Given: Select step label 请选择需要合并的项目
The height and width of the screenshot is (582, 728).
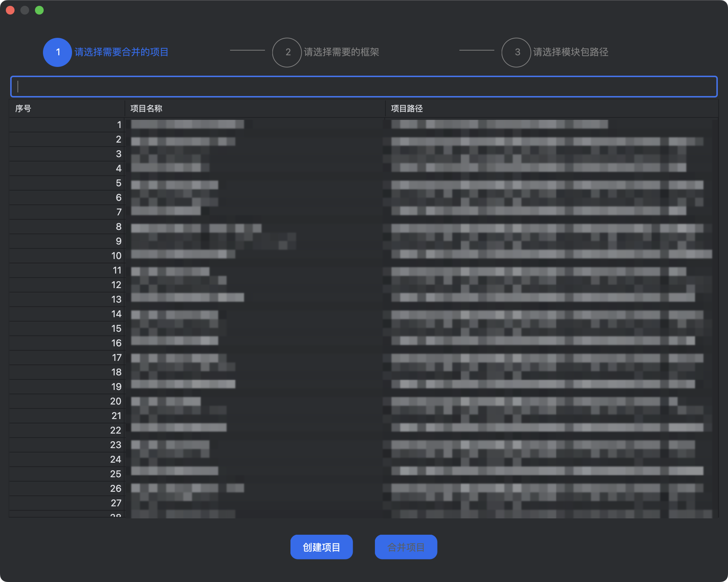Looking at the screenshot, I should [x=122, y=52].
